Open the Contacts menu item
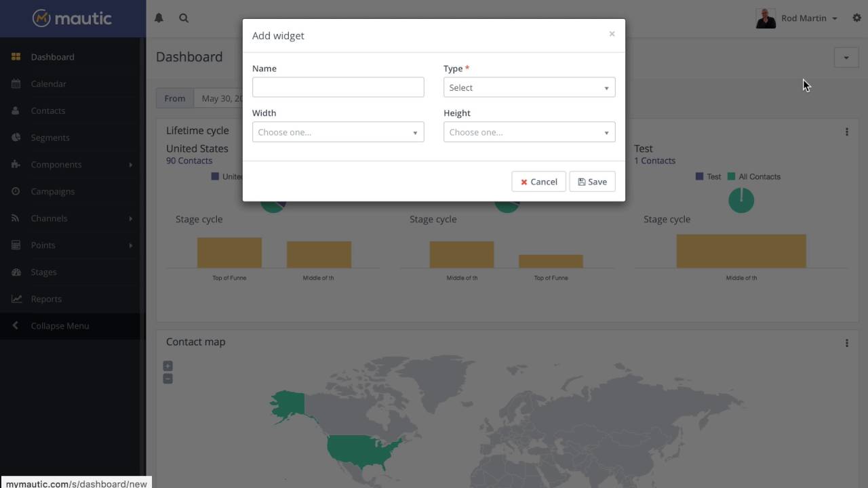868x488 pixels. click(47, 110)
